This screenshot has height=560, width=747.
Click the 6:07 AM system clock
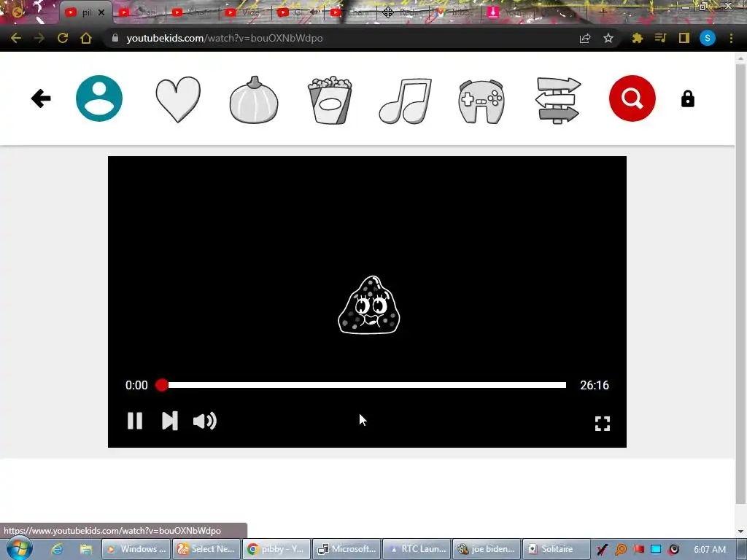(x=709, y=549)
